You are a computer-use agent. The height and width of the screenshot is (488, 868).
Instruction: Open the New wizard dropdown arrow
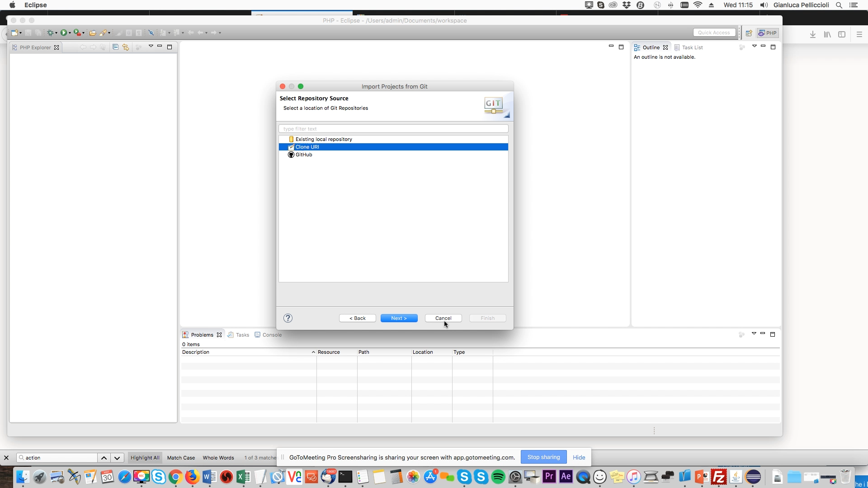[x=21, y=33]
